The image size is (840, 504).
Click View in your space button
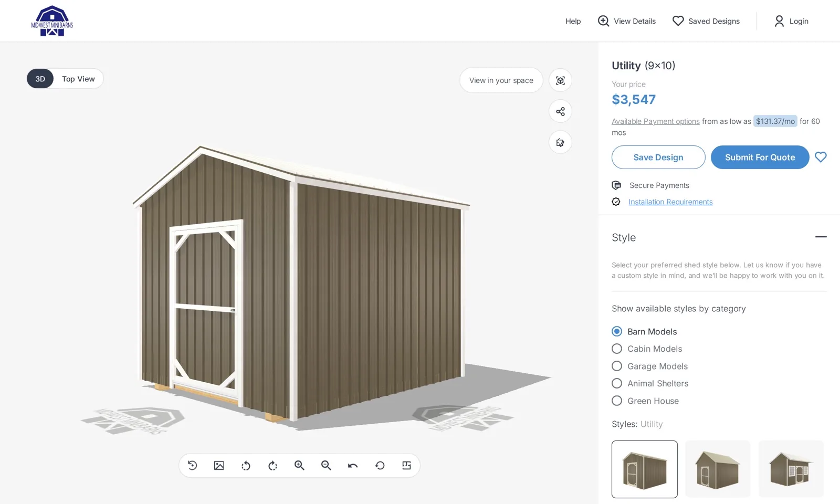pyautogui.click(x=501, y=80)
